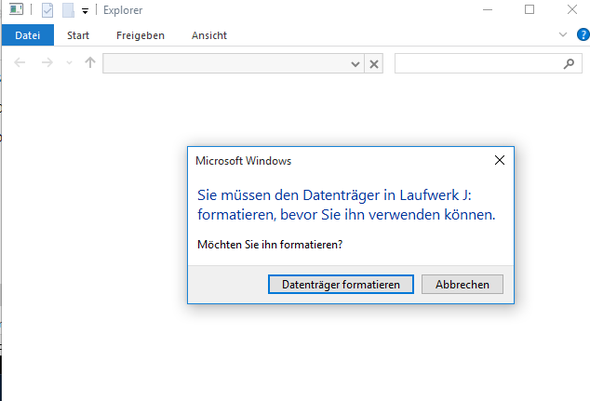Open the Datei menu
590x401 pixels.
(28, 35)
